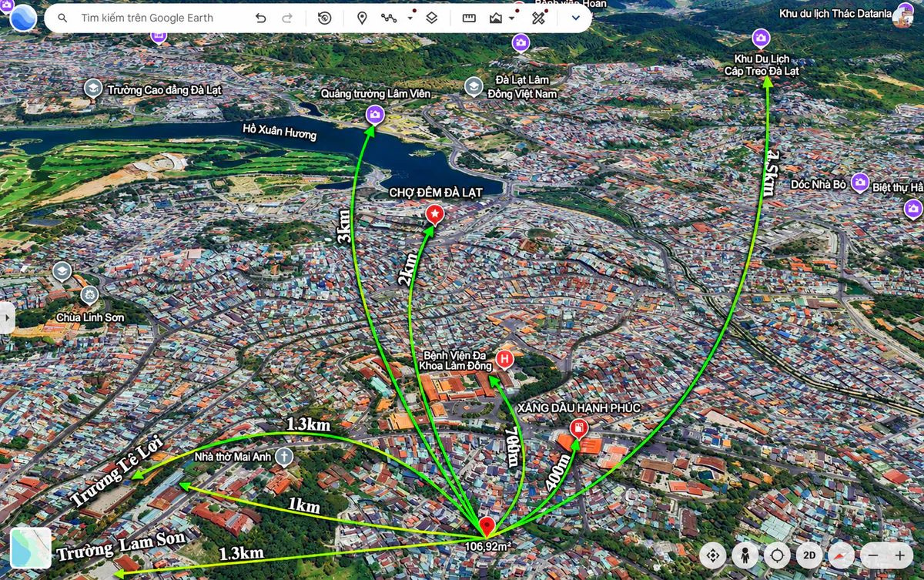Open the map layers stack icon

click(431, 18)
